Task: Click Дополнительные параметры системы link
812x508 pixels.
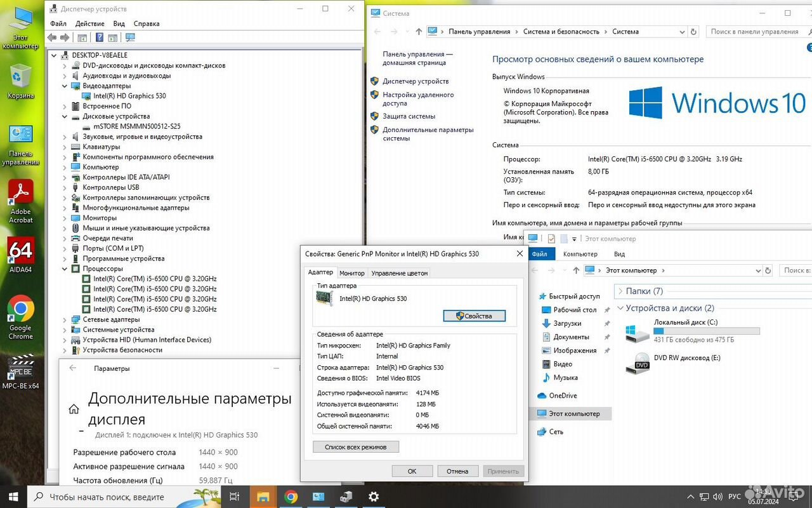Action: point(428,134)
